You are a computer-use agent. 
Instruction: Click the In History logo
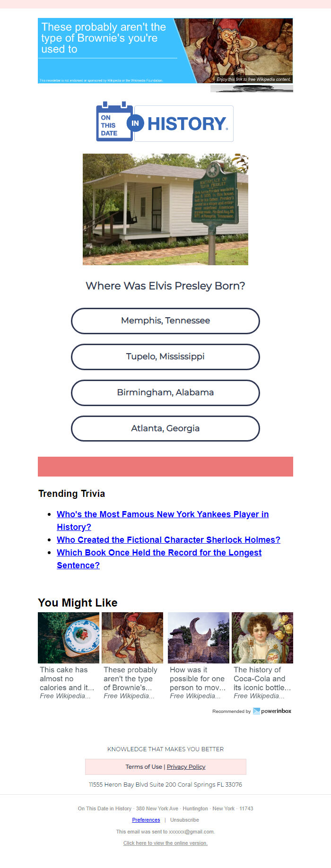pos(180,123)
